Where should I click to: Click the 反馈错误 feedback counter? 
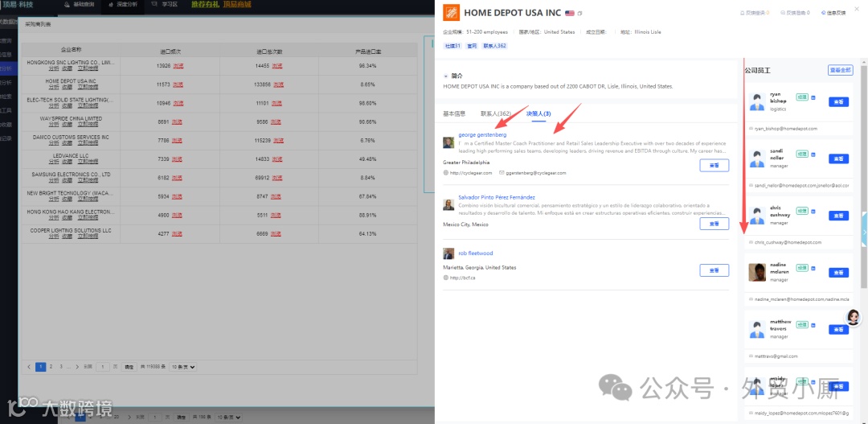[x=755, y=13]
